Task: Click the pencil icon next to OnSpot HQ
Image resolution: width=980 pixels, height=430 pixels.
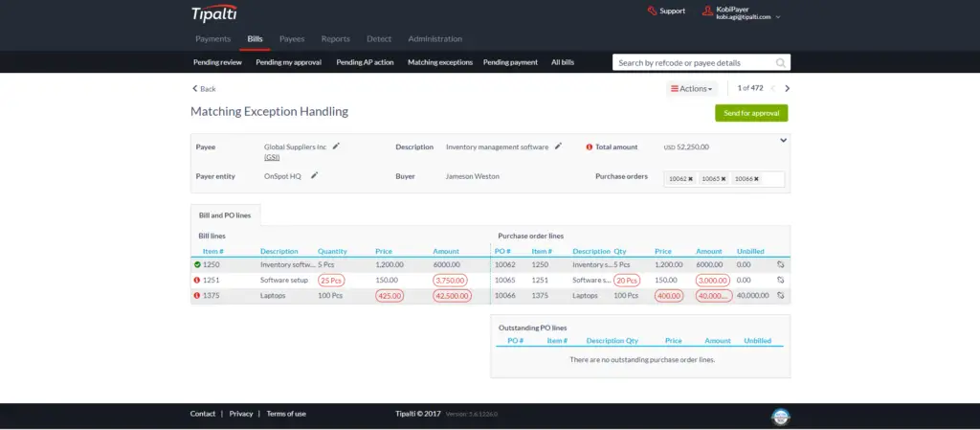Action: pos(314,175)
